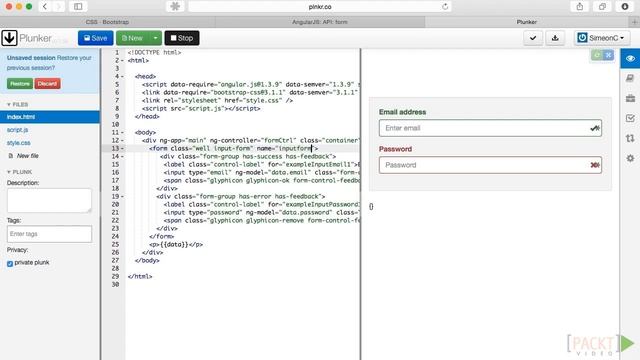
Task: Show all tabs in Safari
Action: (602, 7)
